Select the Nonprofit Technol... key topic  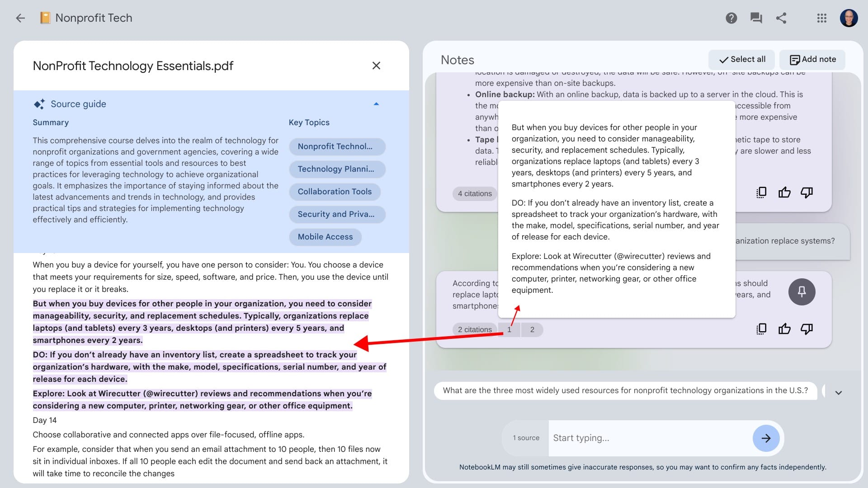coord(337,146)
